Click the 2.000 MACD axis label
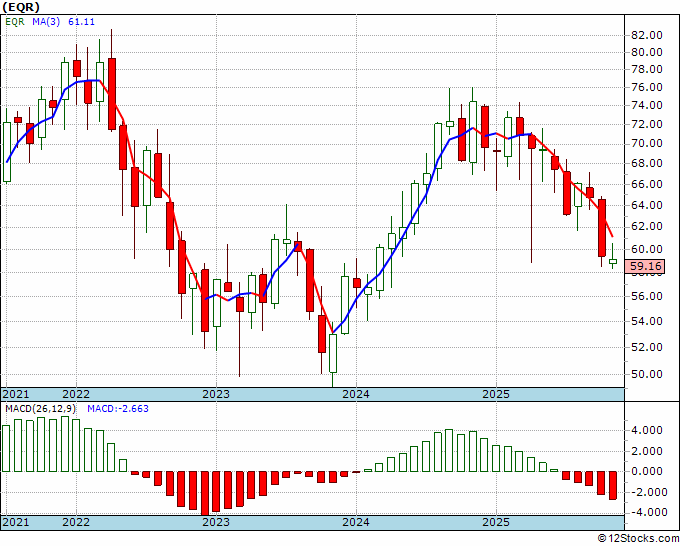This screenshot has width=680, height=546. 647,451
